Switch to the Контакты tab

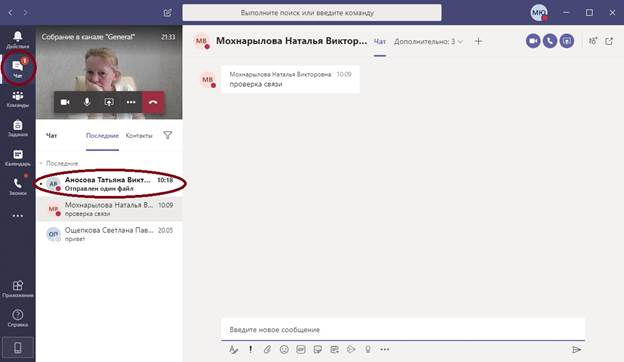[x=139, y=136]
